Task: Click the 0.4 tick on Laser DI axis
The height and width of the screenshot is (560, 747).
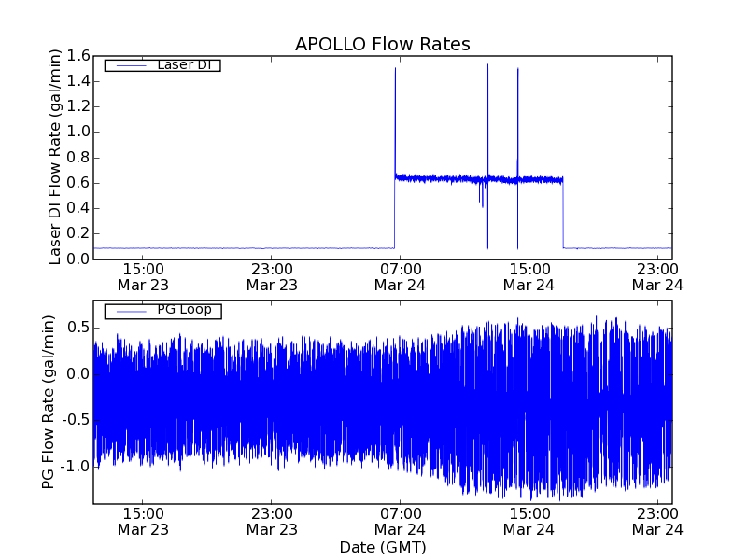Action: click(78, 208)
